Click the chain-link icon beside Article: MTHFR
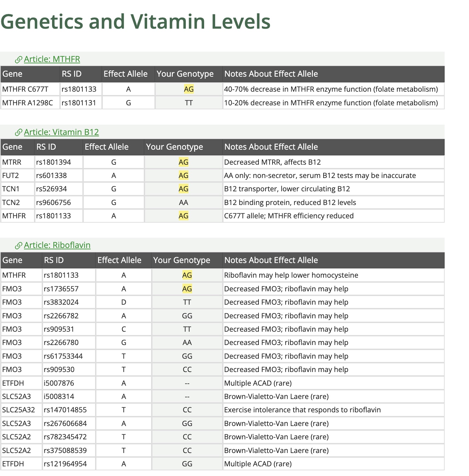 pos(19,60)
